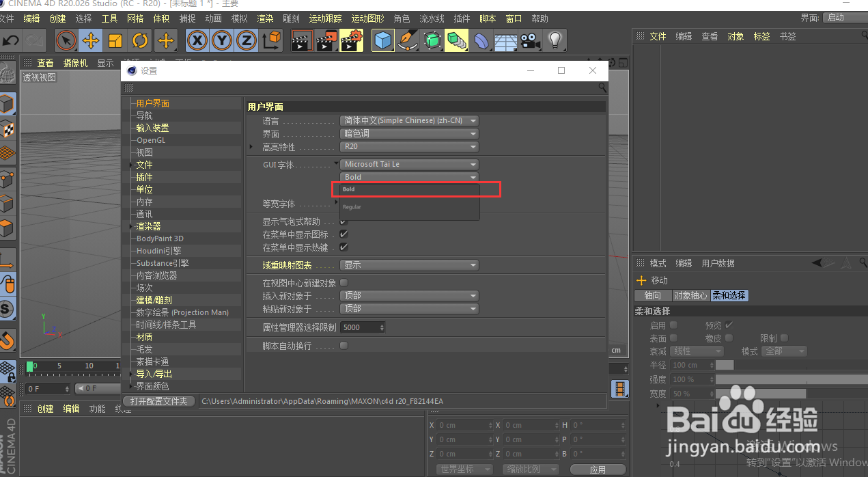The image size is (868, 477).
Task: Open 标签 menu in object manager
Action: [x=761, y=36]
